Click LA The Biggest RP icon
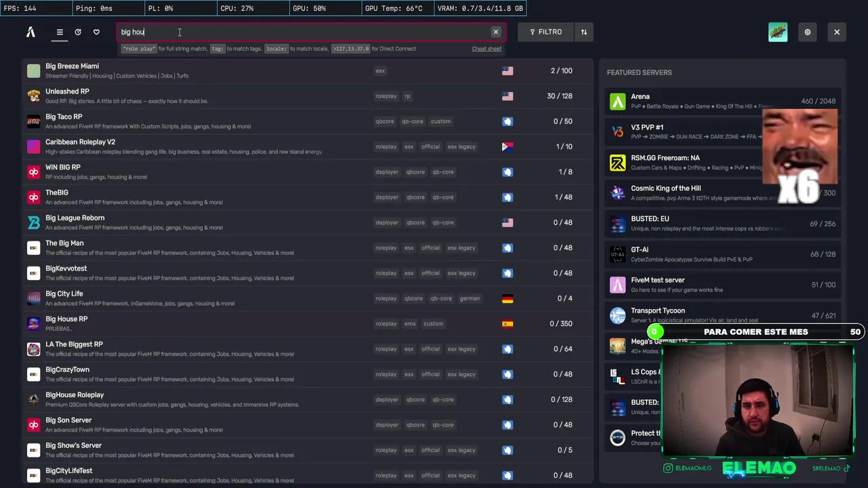 (33, 349)
